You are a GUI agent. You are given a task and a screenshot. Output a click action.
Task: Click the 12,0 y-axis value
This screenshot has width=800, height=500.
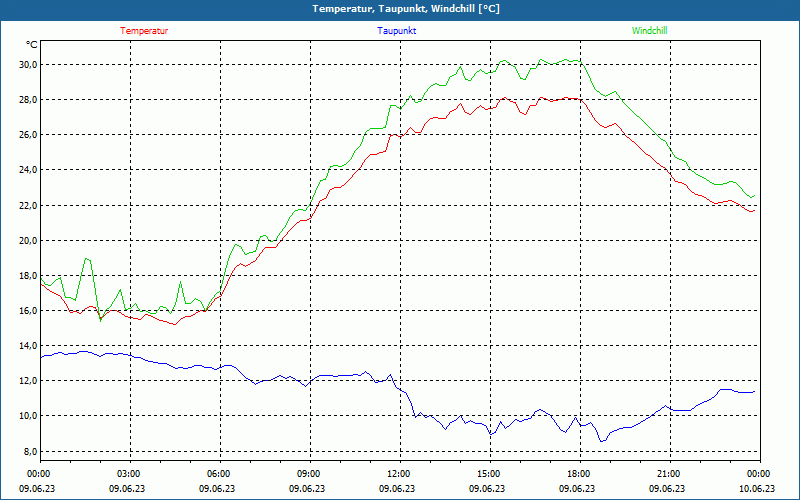point(29,381)
